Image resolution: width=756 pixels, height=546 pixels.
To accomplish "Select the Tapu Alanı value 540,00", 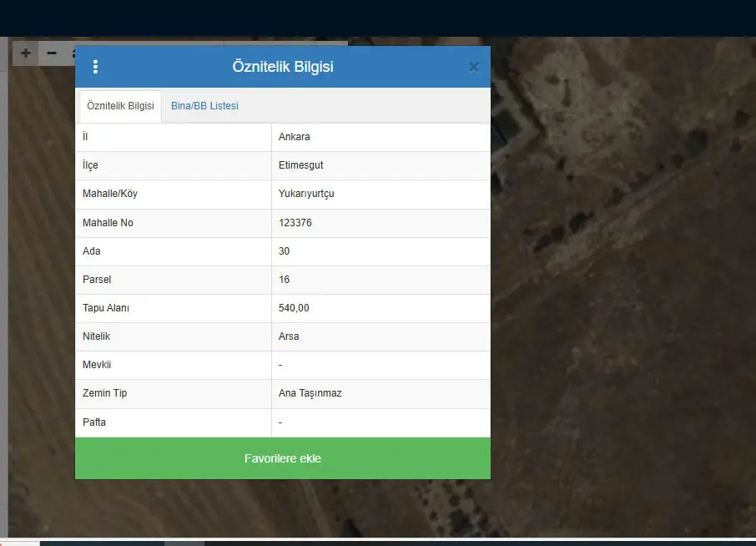I will [294, 308].
